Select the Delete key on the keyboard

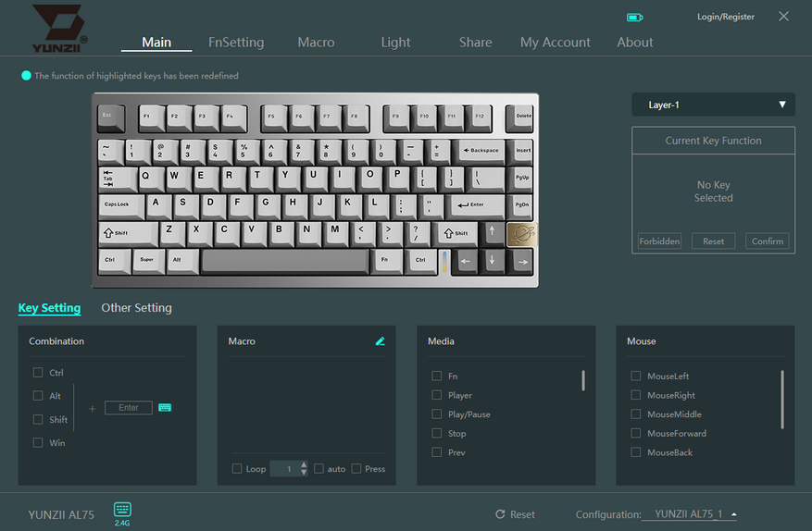click(519, 117)
